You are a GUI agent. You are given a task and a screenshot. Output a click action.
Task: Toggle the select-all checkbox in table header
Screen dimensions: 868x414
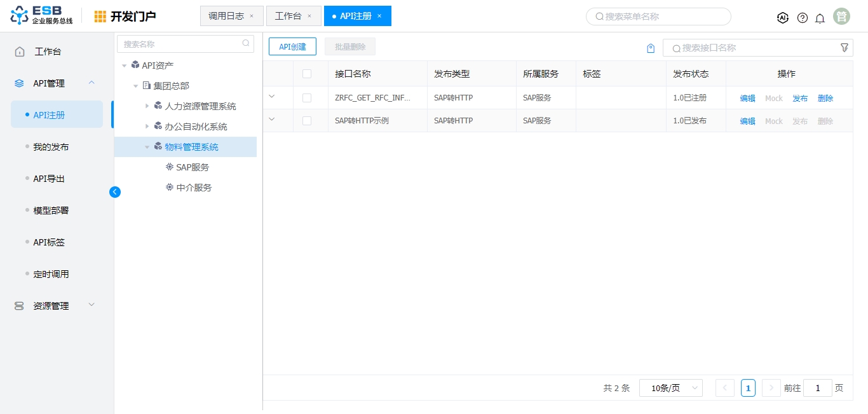pyautogui.click(x=307, y=74)
